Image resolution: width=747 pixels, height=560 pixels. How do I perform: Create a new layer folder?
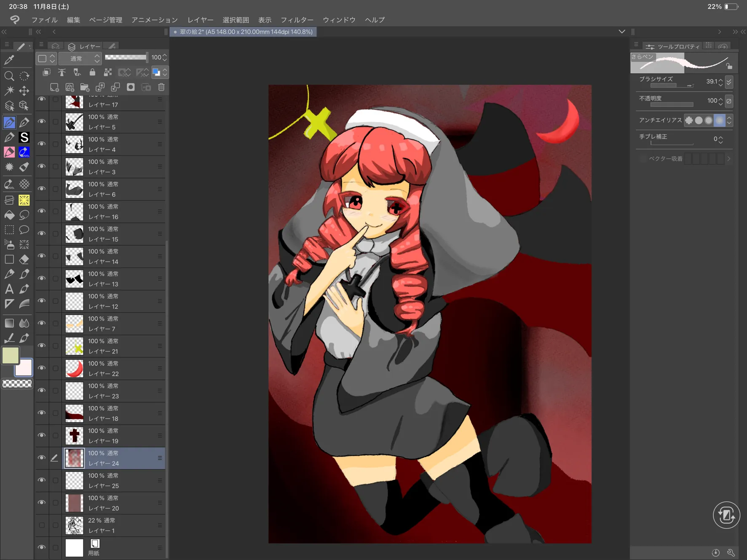tap(85, 87)
